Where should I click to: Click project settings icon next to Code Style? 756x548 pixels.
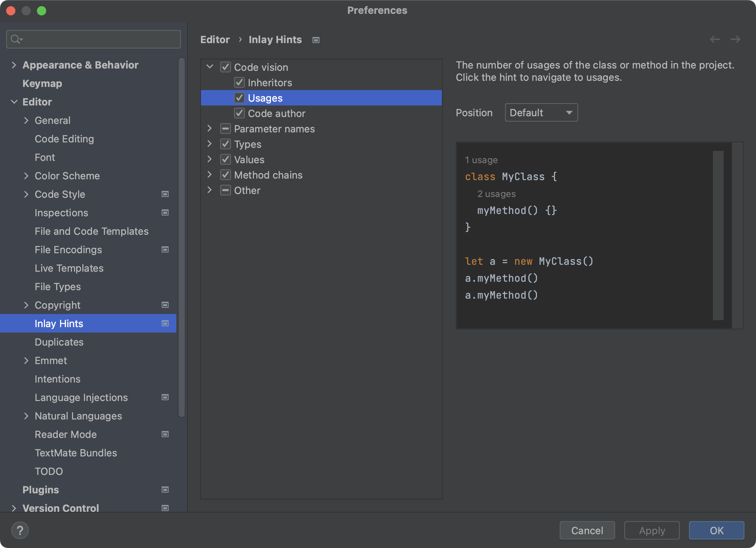165,194
